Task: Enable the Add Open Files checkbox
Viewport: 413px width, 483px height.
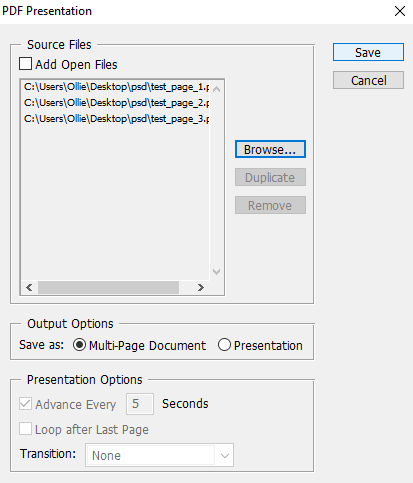Action: pyautogui.click(x=26, y=64)
